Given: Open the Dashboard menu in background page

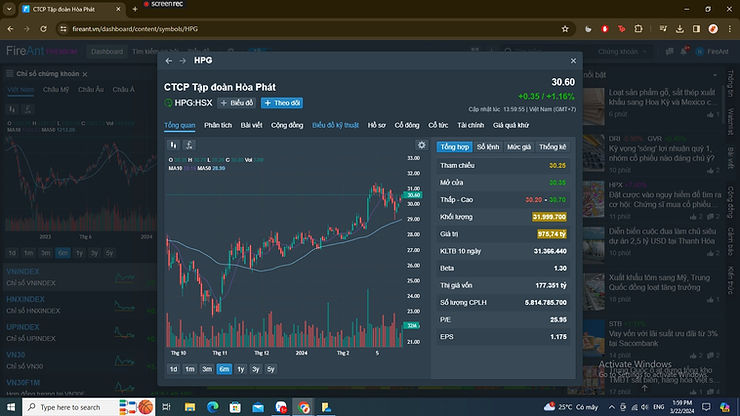Looking at the screenshot, I should click(x=107, y=51).
